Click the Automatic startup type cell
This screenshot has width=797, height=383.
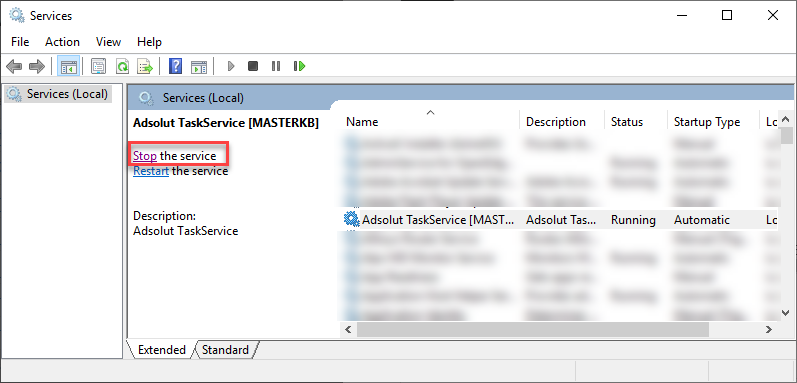coord(702,220)
